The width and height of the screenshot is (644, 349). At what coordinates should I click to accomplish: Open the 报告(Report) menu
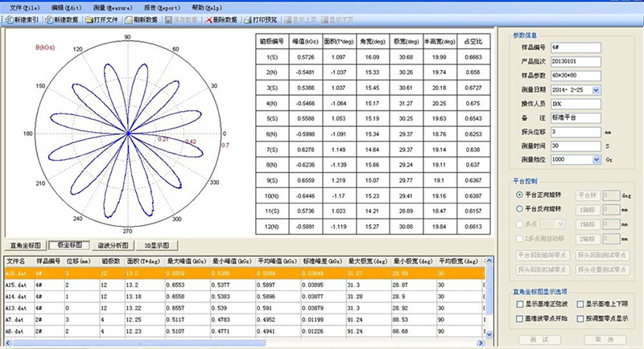[x=163, y=8]
